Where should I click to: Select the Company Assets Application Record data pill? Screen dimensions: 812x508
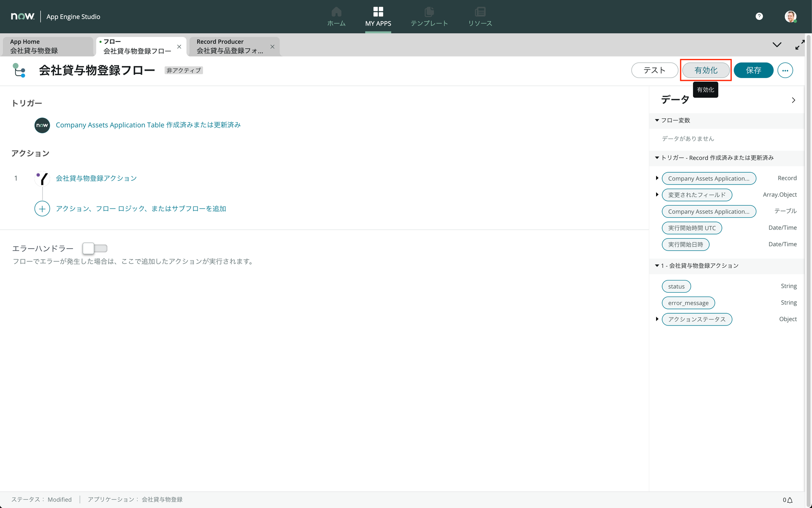point(709,178)
